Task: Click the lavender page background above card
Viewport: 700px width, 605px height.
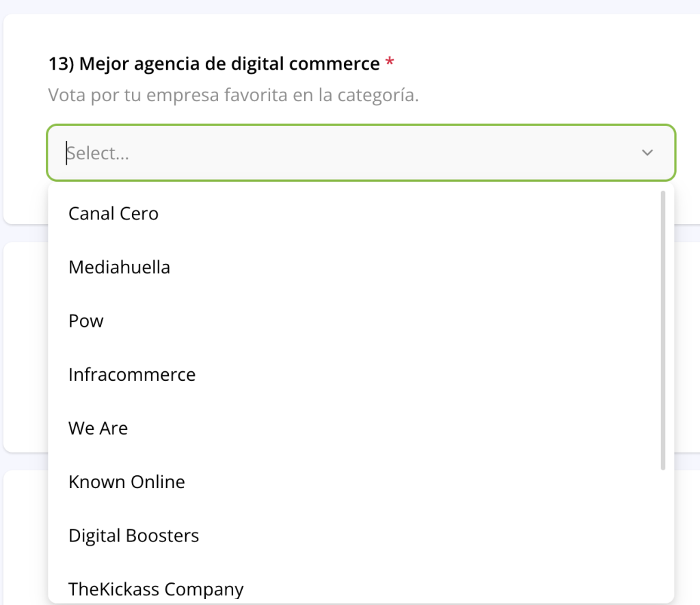Action: coord(342,6)
